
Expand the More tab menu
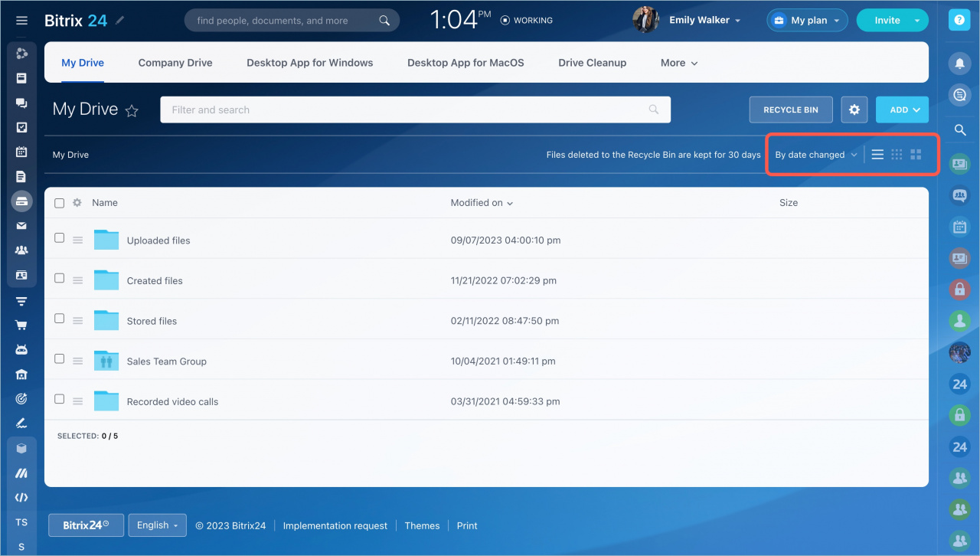(x=679, y=63)
